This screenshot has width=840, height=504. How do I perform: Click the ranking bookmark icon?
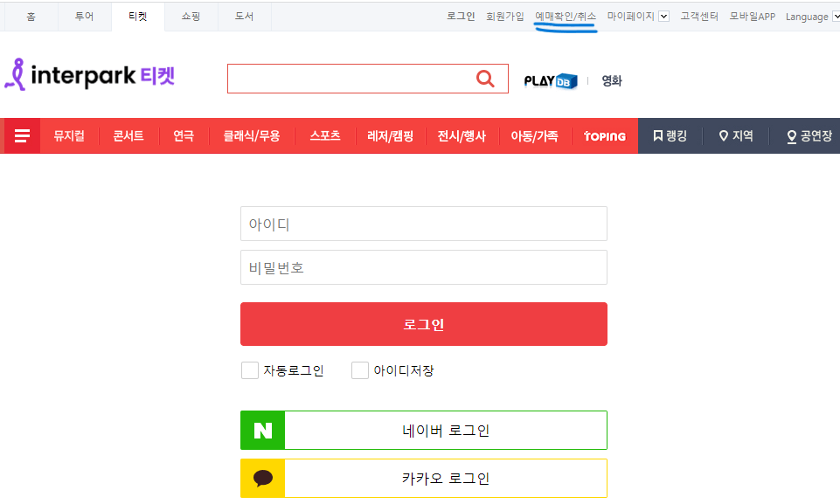658,136
